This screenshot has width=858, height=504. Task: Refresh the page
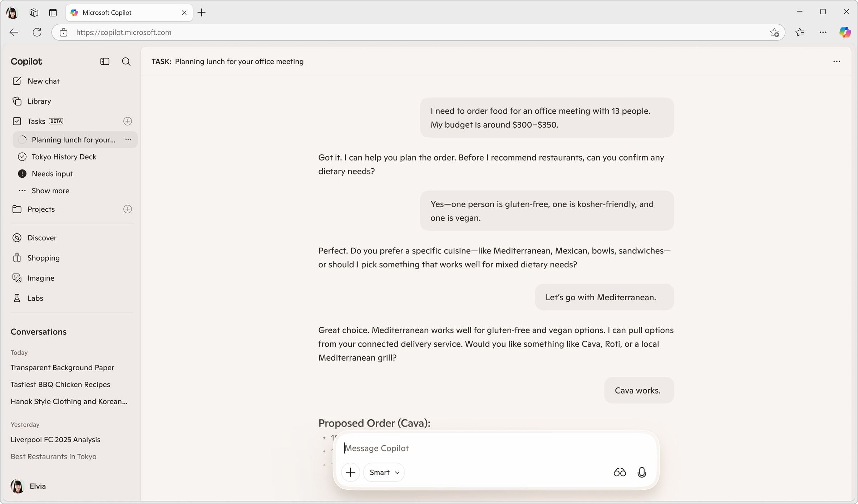pyautogui.click(x=37, y=32)
